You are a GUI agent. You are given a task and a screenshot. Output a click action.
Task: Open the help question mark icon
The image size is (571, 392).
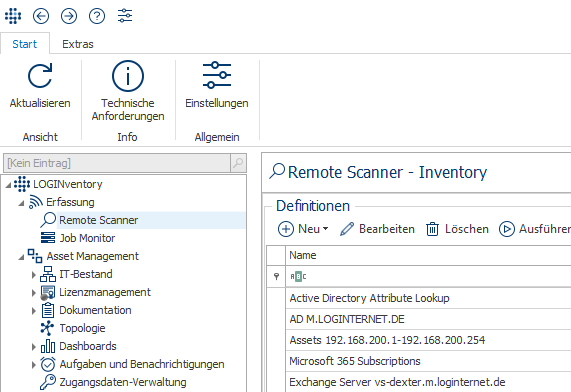(97, 16)
